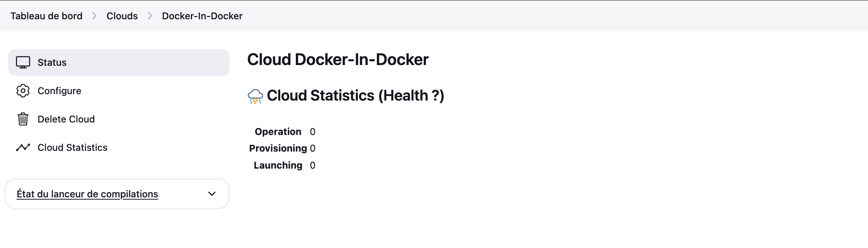The height and width of the screenshot is (248, 868).
Task: Click the storm cloud health icon
Action: click(x=255, y=96)
